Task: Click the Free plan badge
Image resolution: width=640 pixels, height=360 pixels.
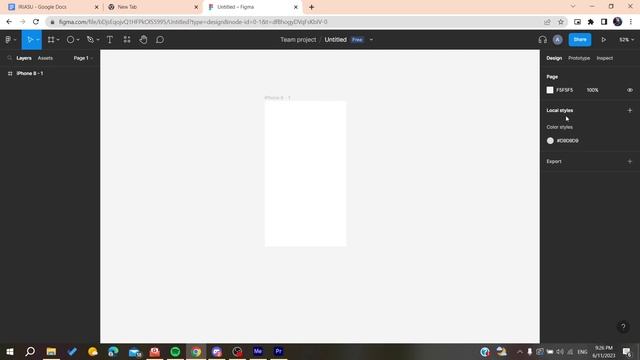Action: (357, 40)
